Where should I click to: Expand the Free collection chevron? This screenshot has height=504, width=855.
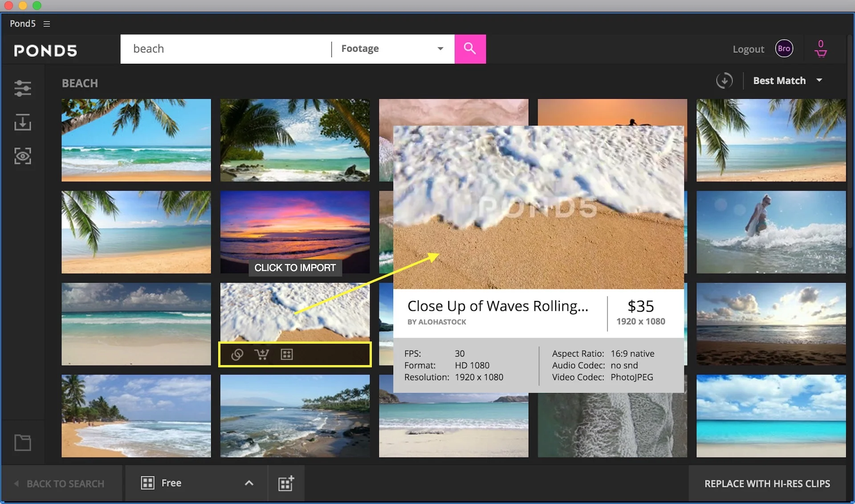249,483
